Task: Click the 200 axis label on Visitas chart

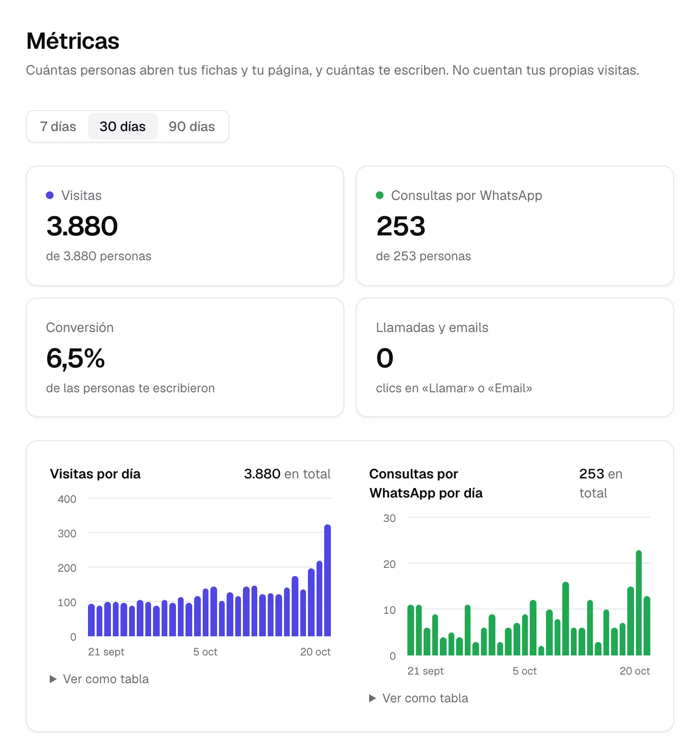Action: click(x=67, y=568)
